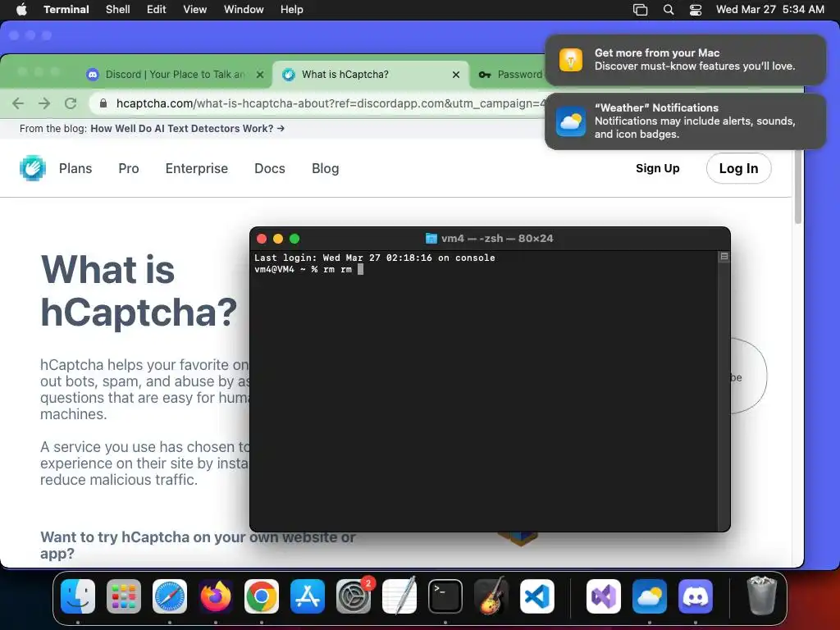Launch GarageBand from the dock
Viewport: 840px width, 630px height.
click(491, 596)
